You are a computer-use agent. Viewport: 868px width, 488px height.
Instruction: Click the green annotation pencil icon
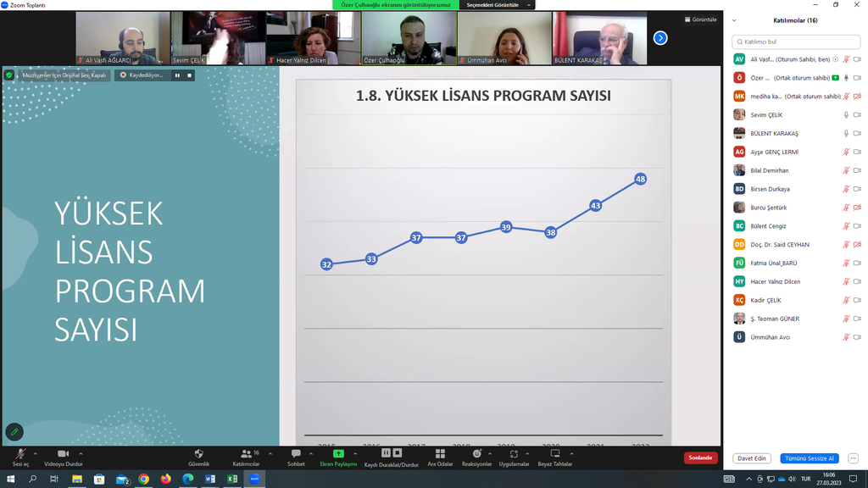[14, 432]
